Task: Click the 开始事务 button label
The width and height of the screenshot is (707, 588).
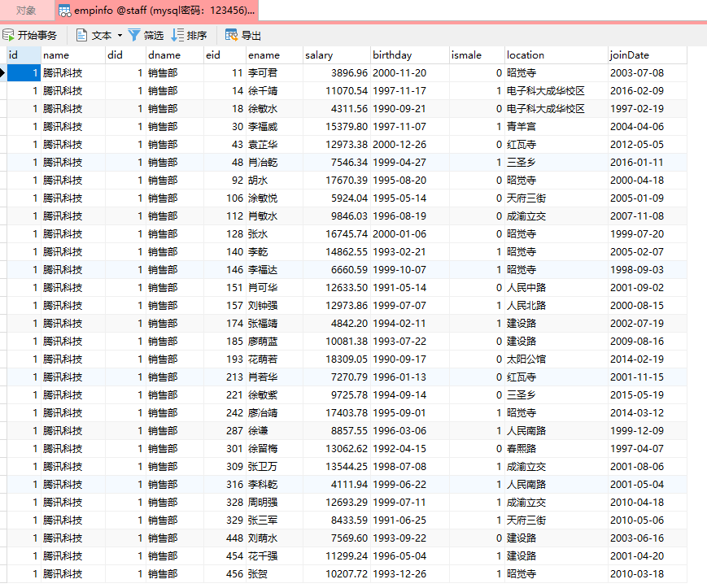Action: (37, 36)
